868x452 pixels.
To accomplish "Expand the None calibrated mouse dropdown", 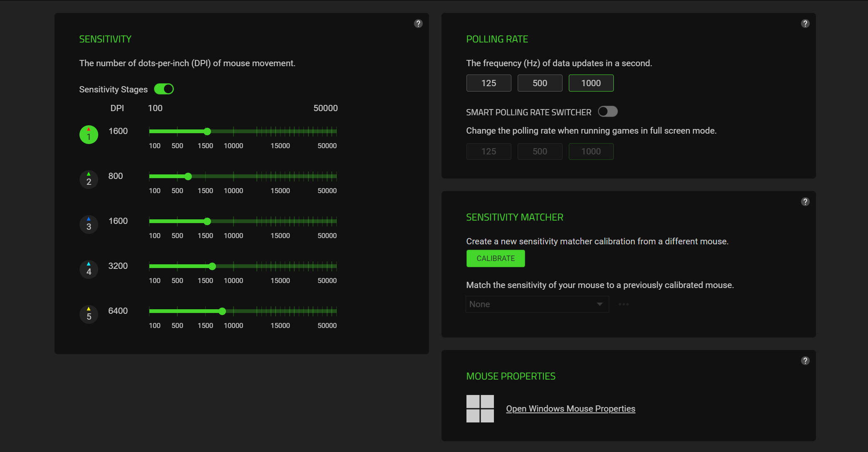I will (x=537, y=304).
